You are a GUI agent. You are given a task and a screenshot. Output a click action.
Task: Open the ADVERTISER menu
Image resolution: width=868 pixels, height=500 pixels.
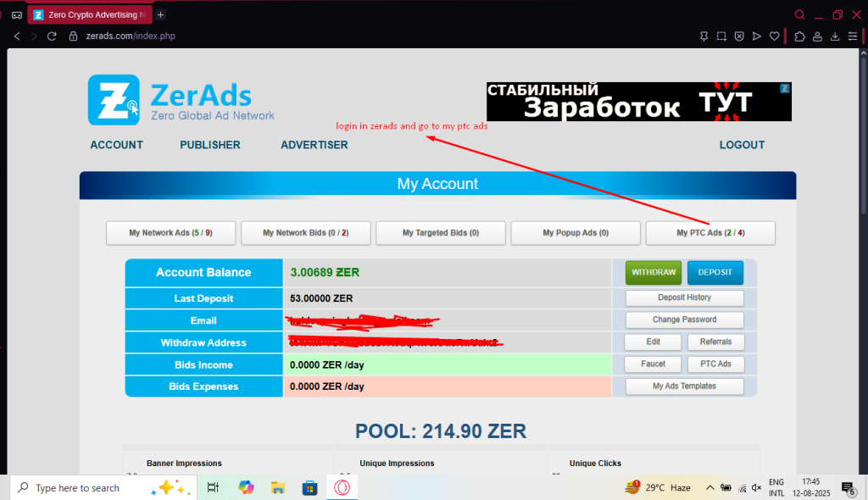[x=314, y=145]
